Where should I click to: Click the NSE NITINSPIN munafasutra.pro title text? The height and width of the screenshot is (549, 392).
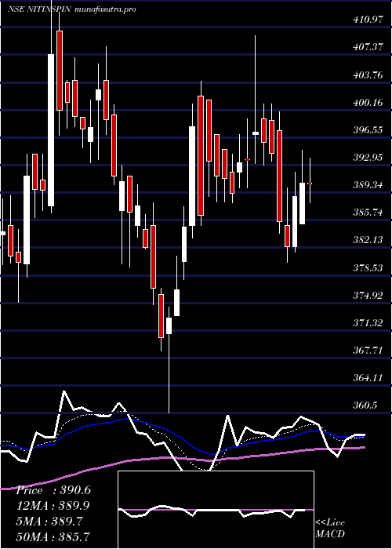pyautogui.click(x=72, y=9)
